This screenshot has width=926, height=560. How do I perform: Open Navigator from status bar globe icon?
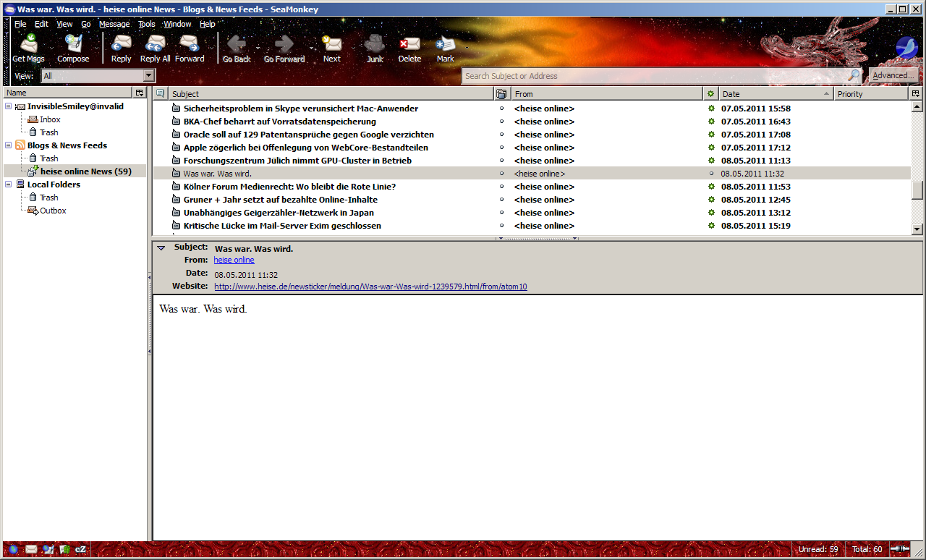click(x=13, y=549)
